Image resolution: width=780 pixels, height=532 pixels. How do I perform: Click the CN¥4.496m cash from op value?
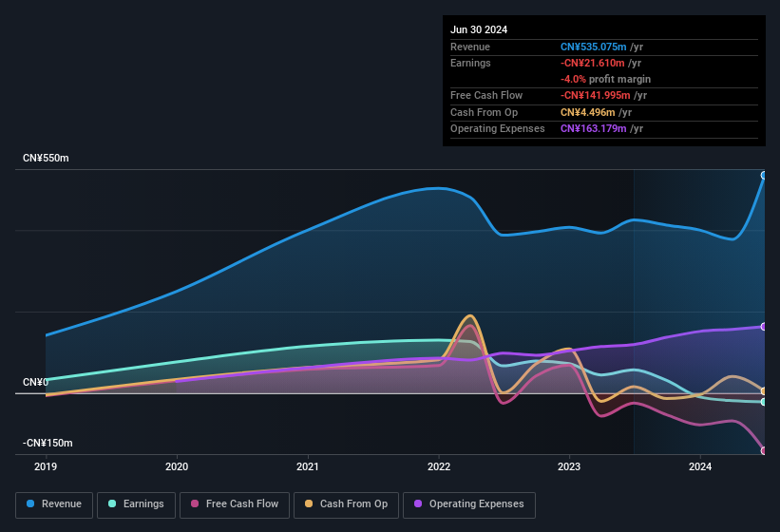(x=588, y=112)
